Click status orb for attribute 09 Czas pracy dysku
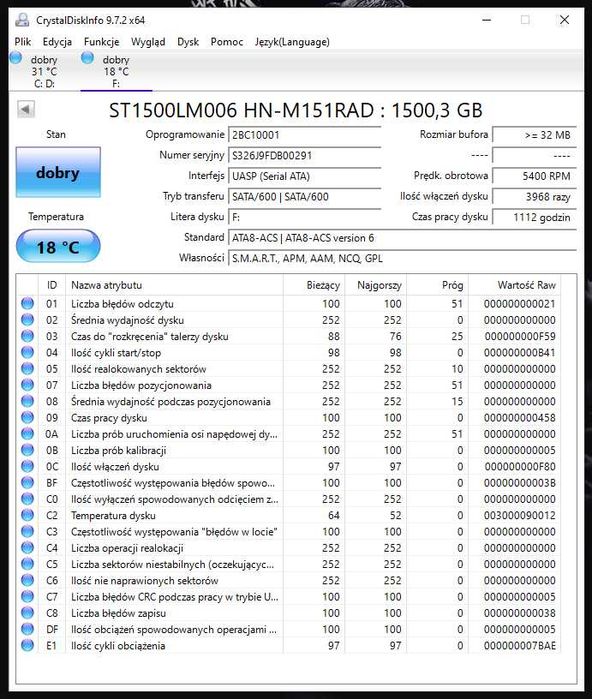 pyautogui.click(x=28, y=417)
